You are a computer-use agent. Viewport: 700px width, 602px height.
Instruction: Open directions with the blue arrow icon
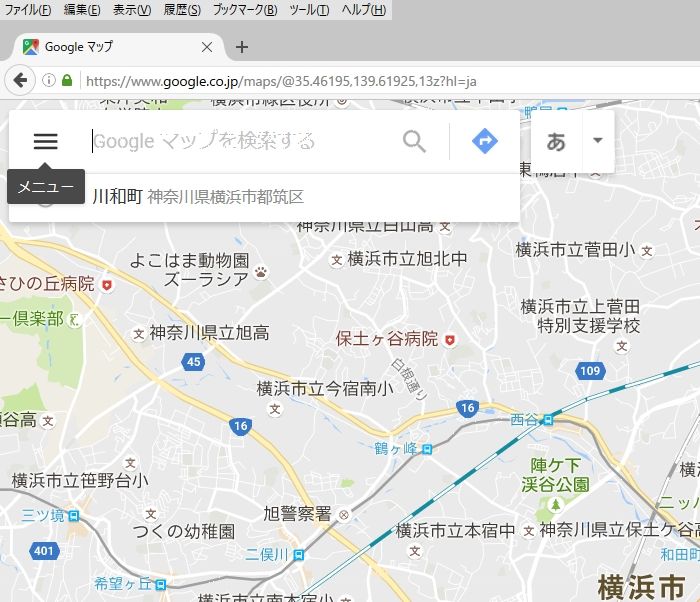click(485, 141)
